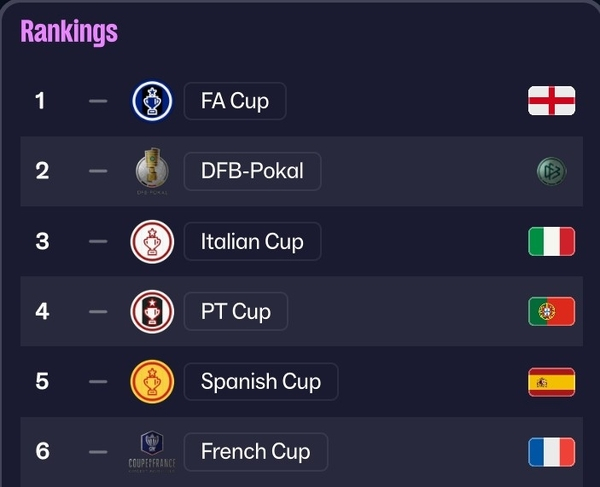Screen dimensions: 600x487
Task: Select the PT Cup label button
Action: [236, 311]
